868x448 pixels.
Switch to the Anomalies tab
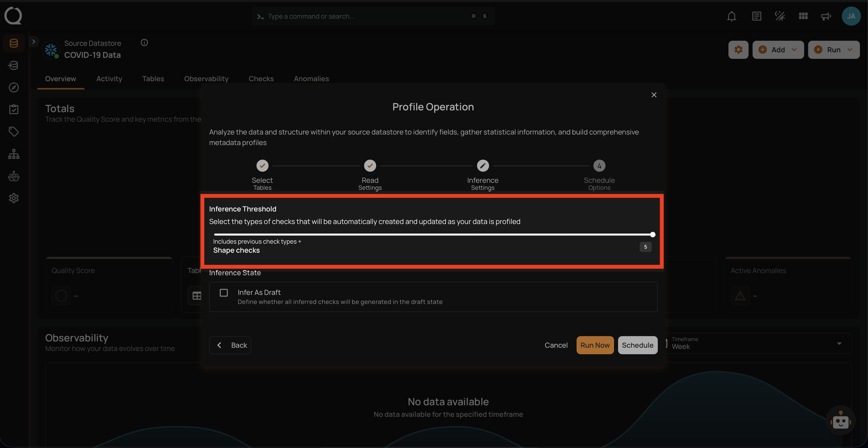click(x=311, y=79)
